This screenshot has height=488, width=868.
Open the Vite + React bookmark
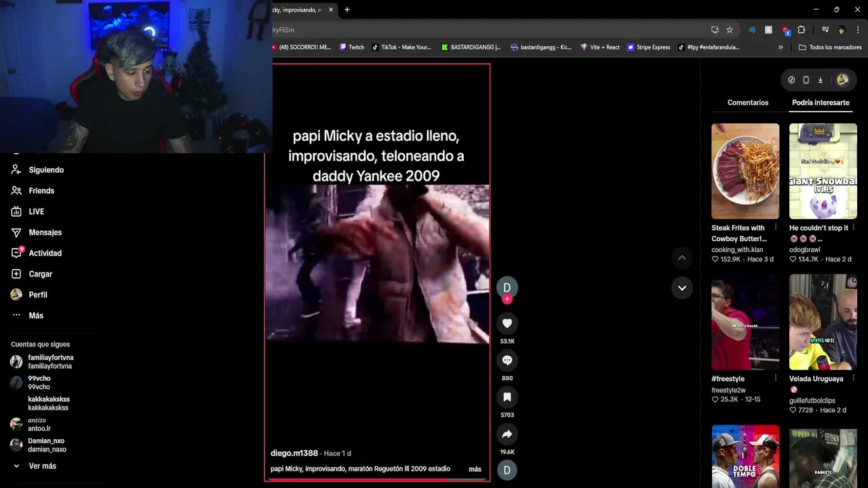(599, 47)
